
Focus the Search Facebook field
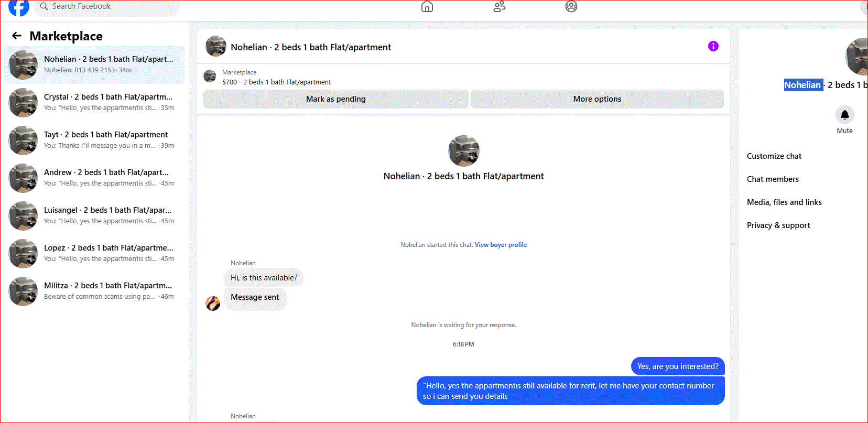pyautogui.click(x=107, y=7)
